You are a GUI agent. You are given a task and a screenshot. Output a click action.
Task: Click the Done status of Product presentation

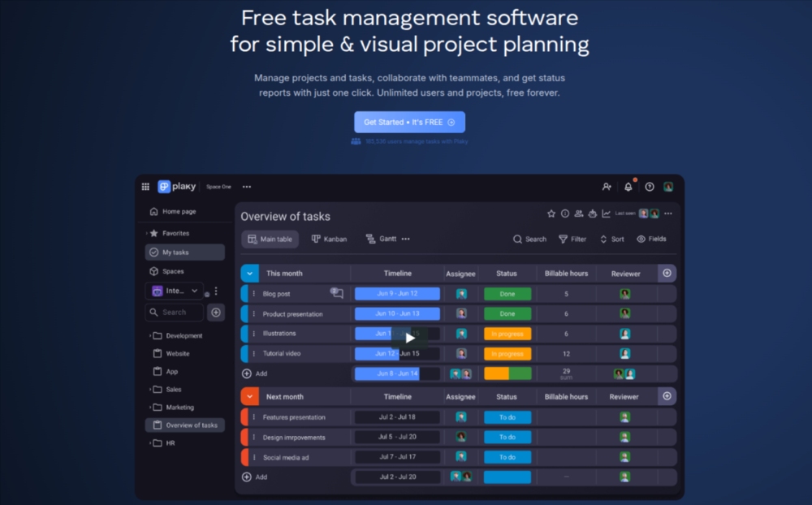[508, 313]
